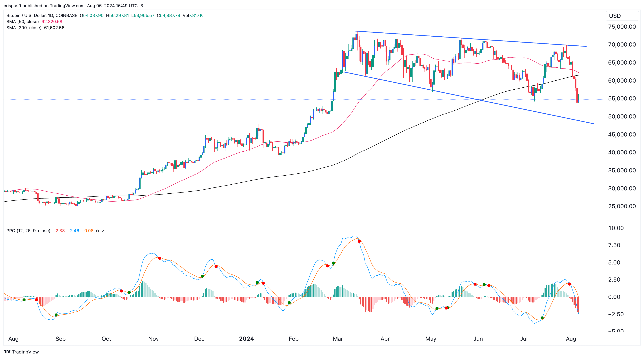Click the PPO (12, 26, 9, close) legend

pos(28,231)
